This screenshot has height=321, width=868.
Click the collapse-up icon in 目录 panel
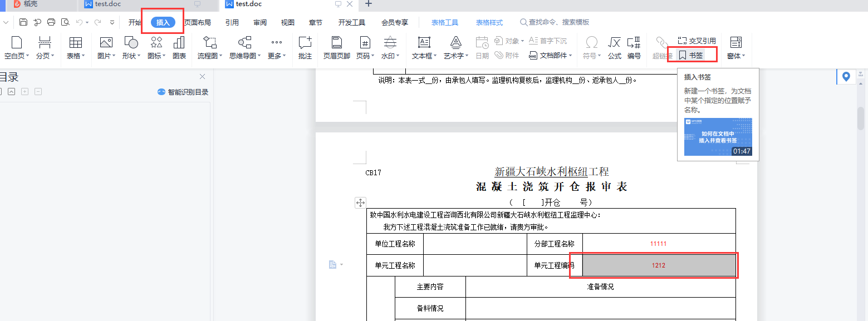point(11,92)
